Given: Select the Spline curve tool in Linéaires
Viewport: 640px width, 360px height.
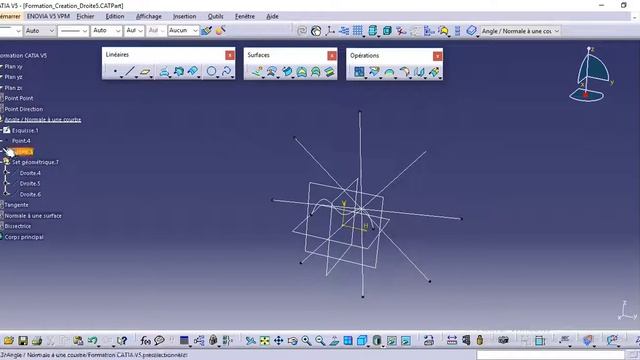Looking at the screenshot, I should point(226,71).
